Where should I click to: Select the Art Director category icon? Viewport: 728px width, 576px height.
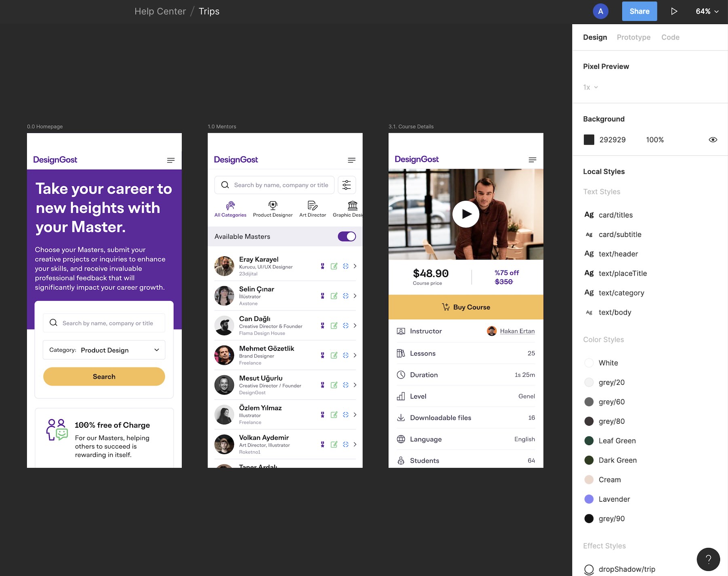(312, 206)
